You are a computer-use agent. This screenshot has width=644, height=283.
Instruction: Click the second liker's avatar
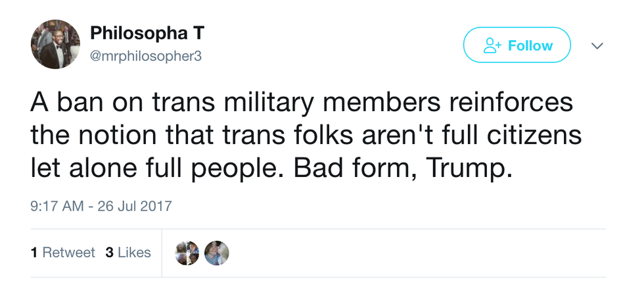pyautogui.click(x=216, y=253)
